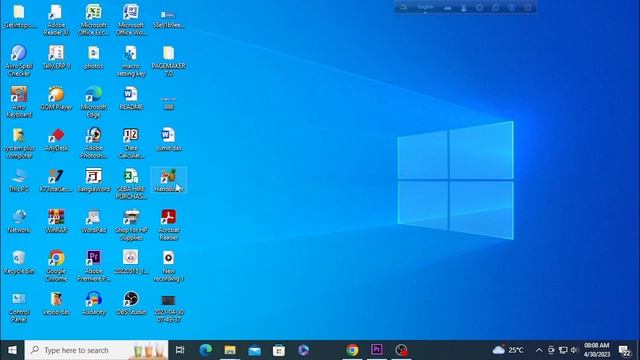The height and width of the screenshot is (360, 640).
Task: Switch to Premiere Pro on the taskbar
Action: [377, 350]
